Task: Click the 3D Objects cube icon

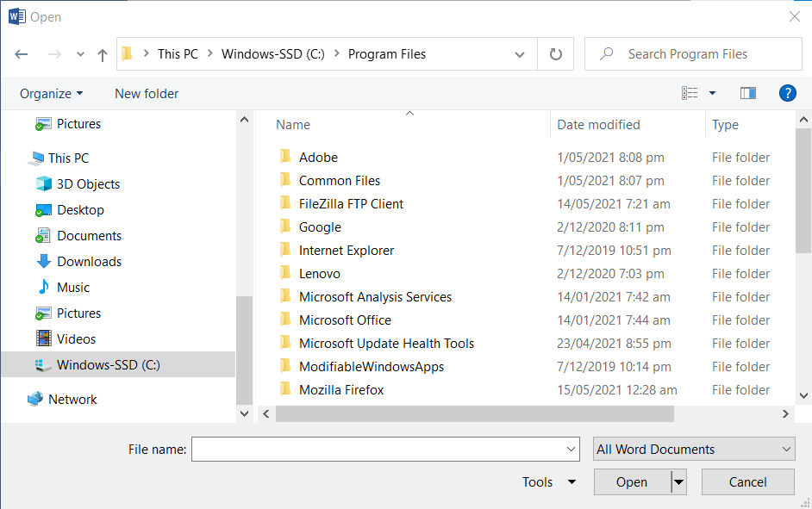Action: [x=43, y=183]
